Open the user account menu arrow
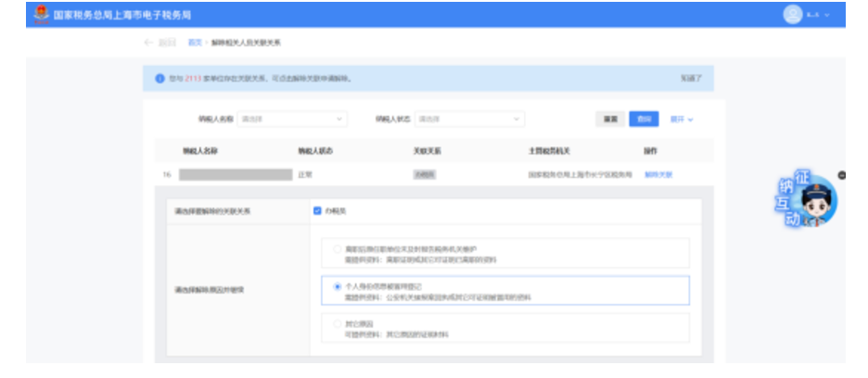 point(827,16)
